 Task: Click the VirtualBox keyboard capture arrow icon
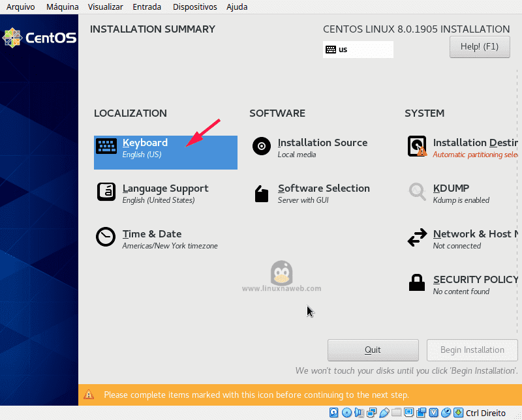click(459, 413)
